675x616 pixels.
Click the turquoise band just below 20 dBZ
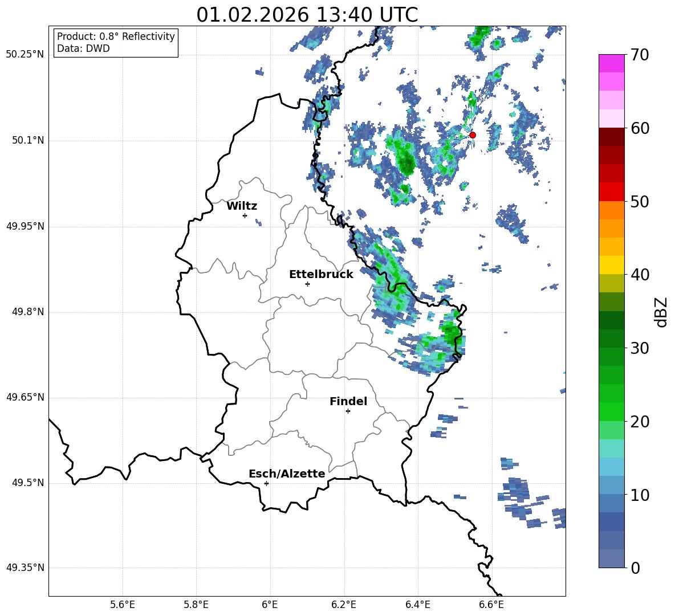611,448
